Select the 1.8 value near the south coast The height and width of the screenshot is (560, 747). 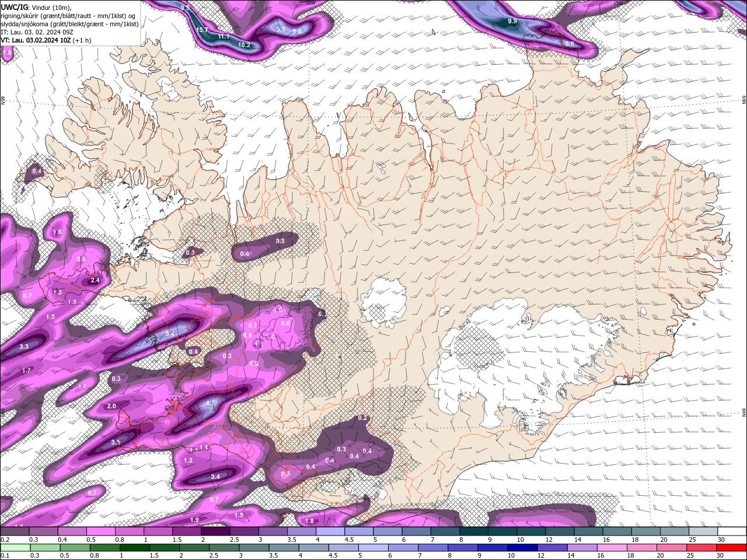tap(309, 521)
